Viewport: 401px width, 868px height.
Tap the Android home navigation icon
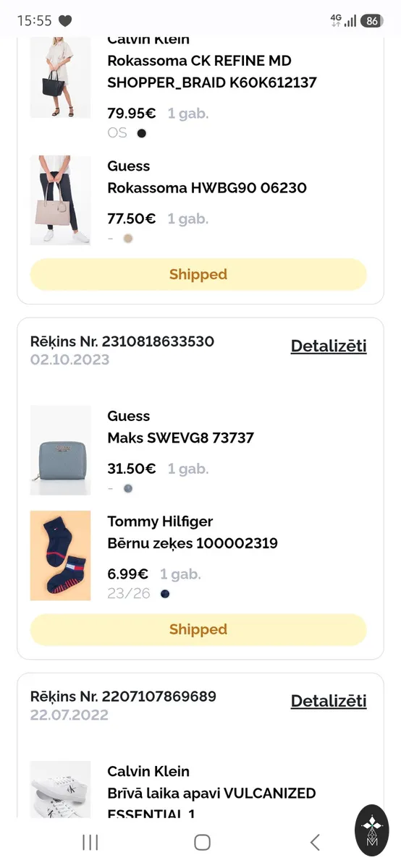click(203, 842)
